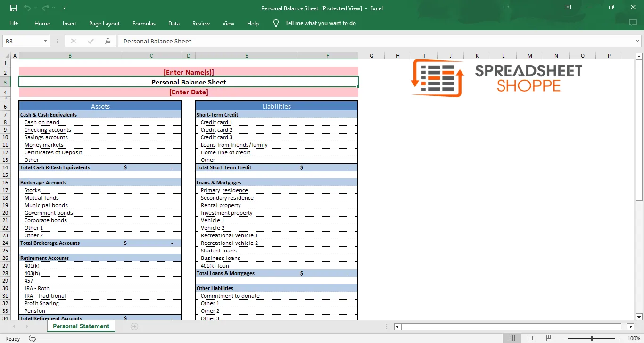
Task: Select the 'Checking accounts' cell
Action: pos(70,130)
